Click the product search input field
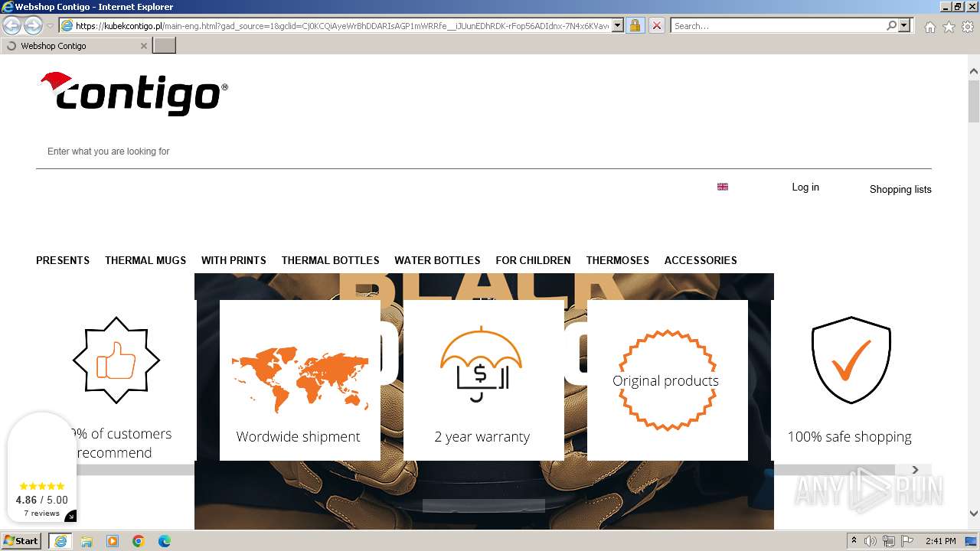The height and width of the screenshot is (551, 980). pyautogui.click(x=484, y=152)
